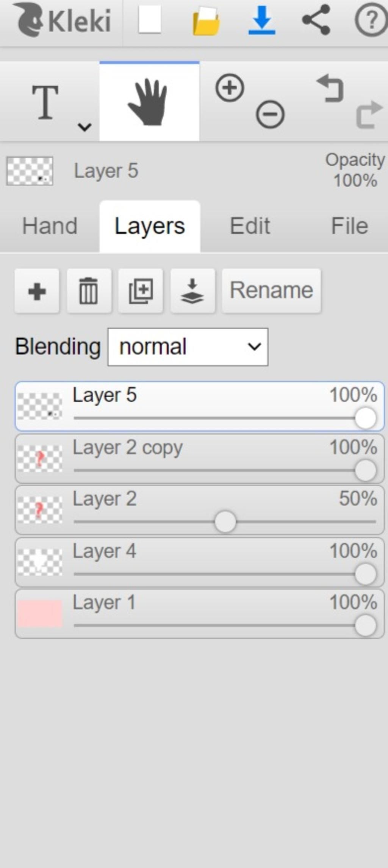
Task: Click the Share icon
Action: 316,20
